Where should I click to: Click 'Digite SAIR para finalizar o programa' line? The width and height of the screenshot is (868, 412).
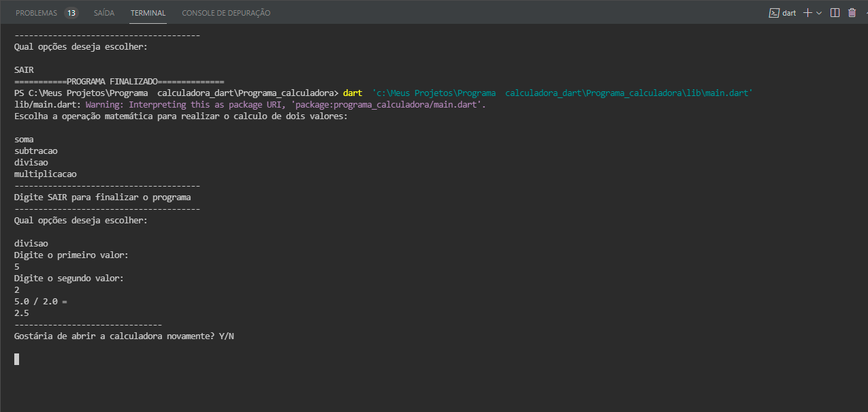coord(102,197)
